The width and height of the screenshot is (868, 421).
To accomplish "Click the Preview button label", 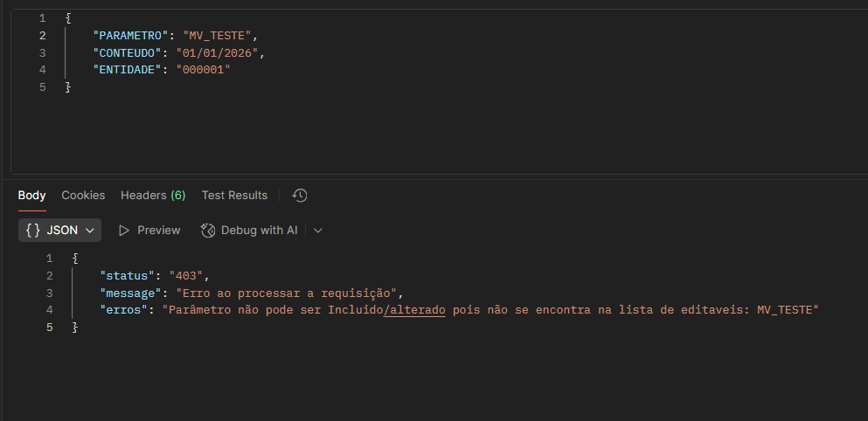I will [x=158, y=231].
